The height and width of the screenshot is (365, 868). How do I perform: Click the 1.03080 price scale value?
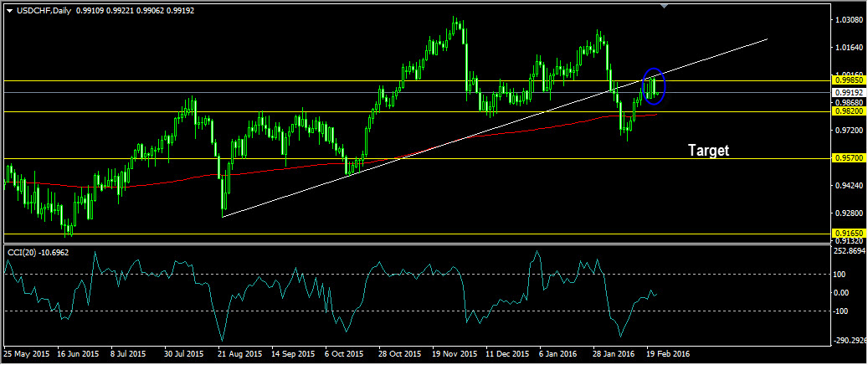click(x=850, y=20)
